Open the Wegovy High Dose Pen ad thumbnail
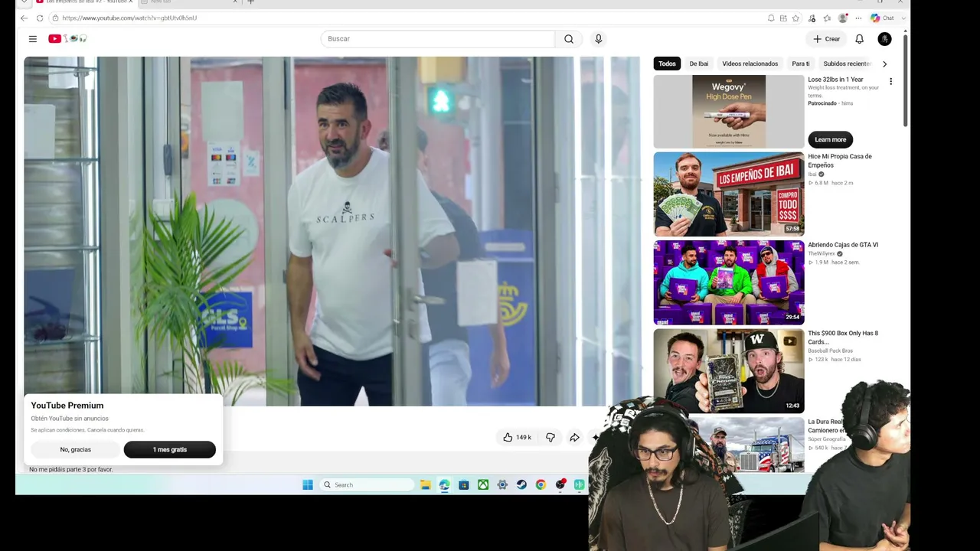 pyautogui.click(x=729, y=112)
